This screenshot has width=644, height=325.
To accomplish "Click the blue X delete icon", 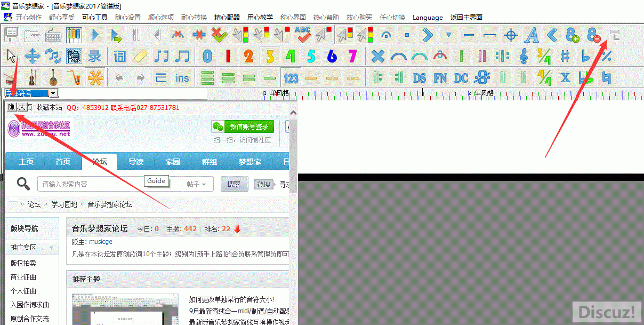I will (x=377, y=56).
